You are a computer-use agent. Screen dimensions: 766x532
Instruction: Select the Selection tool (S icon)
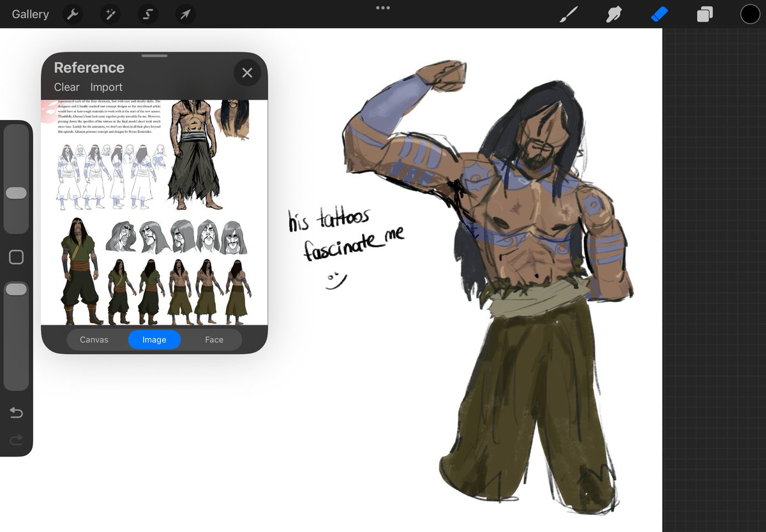[148, 14]
